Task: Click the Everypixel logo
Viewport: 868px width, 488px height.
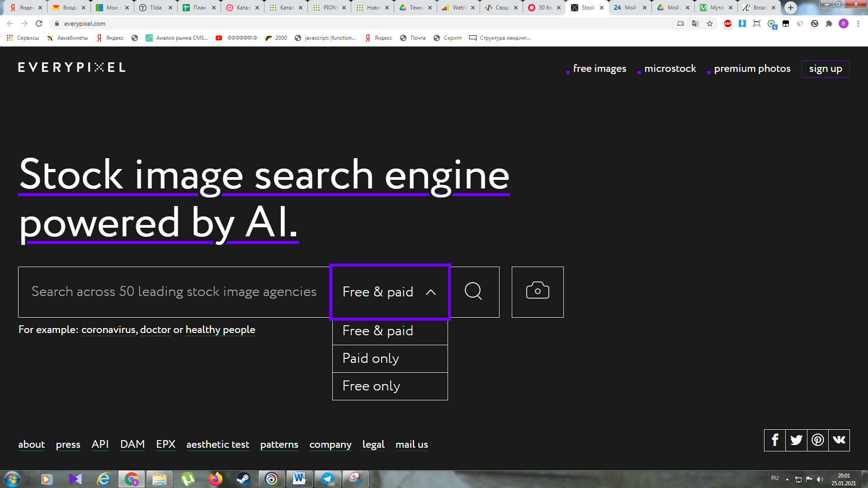Action: tap(71, 68)
